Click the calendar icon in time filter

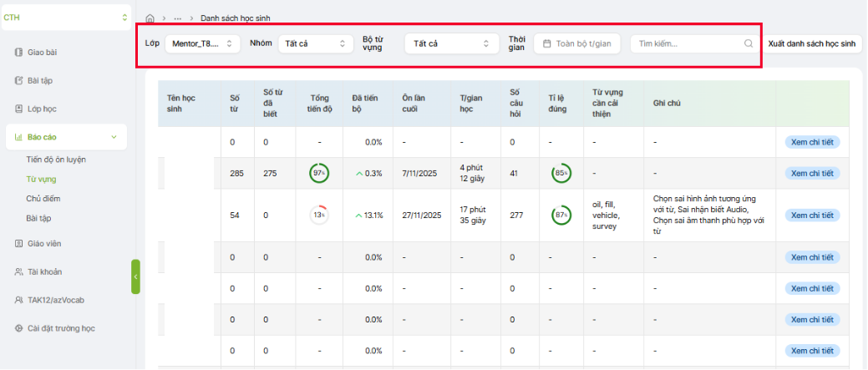tap(546, 43)
